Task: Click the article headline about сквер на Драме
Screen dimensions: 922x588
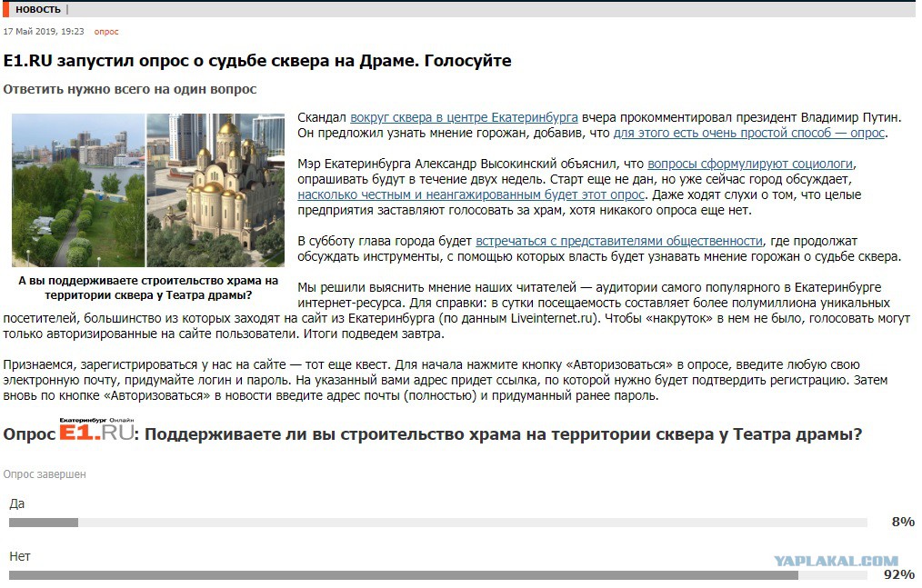Action: click(257, 61)
